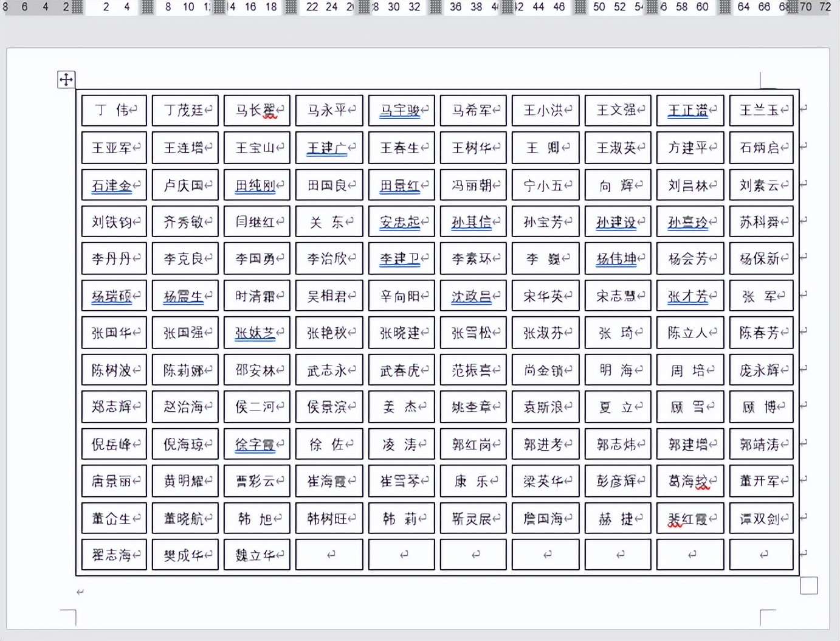Click the underlined name 石津金

pos(111,185)
